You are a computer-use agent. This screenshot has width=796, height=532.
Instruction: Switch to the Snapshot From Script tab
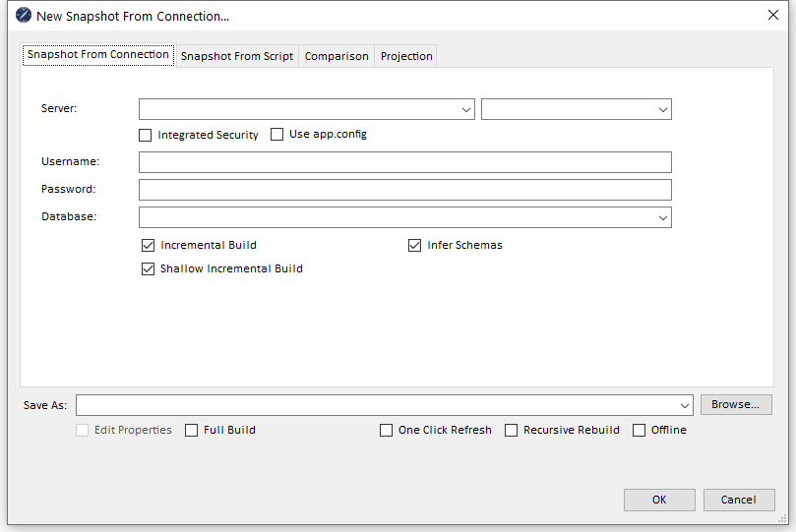[237, 56]
